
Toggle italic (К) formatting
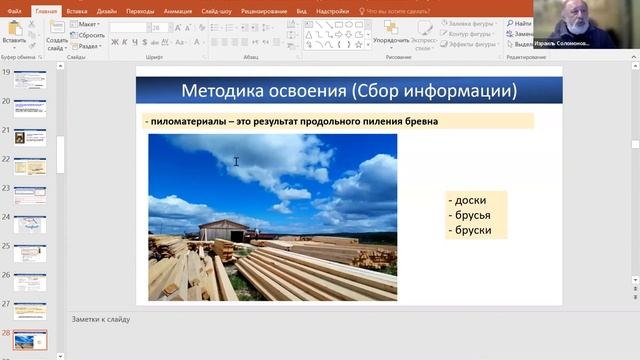(125, 42)
